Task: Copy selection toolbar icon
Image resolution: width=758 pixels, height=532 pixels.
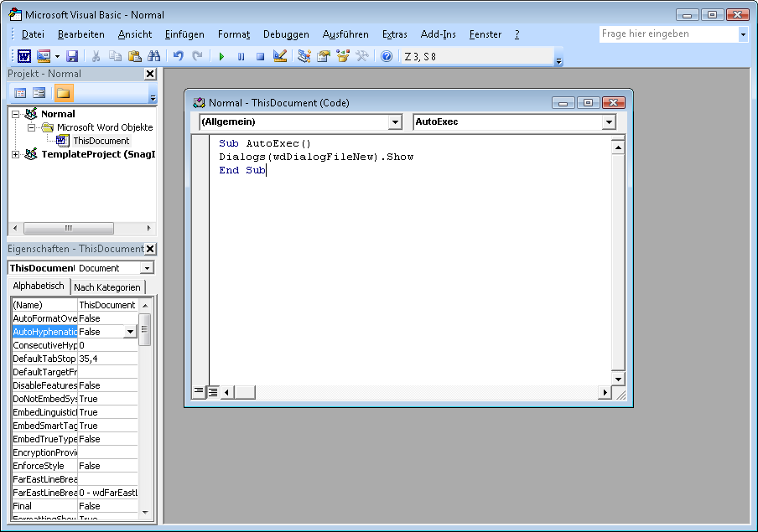Action: pos(115,56)
